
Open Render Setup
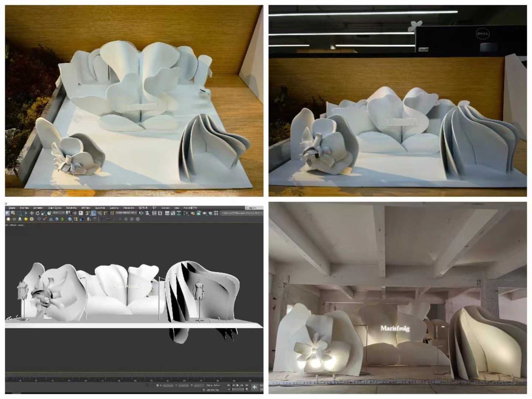point(192,213)
